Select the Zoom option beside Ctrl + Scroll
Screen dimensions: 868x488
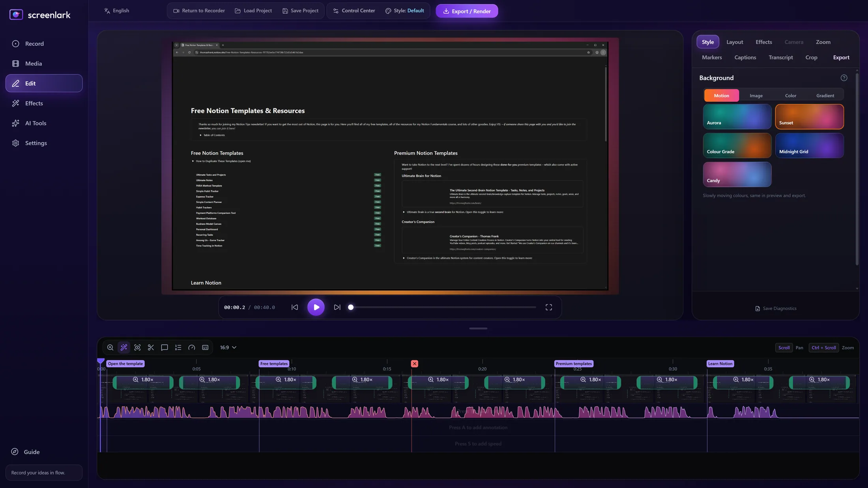pos(847,348)
